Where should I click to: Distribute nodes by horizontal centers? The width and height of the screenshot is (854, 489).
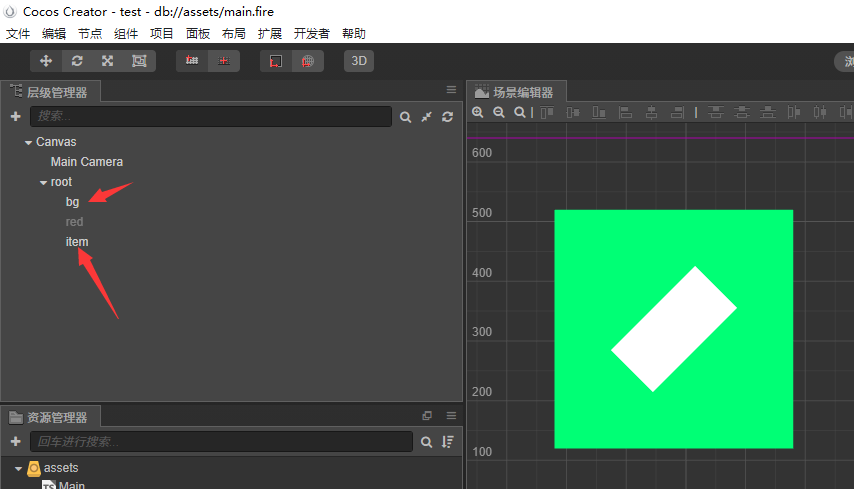coord(820,112)
